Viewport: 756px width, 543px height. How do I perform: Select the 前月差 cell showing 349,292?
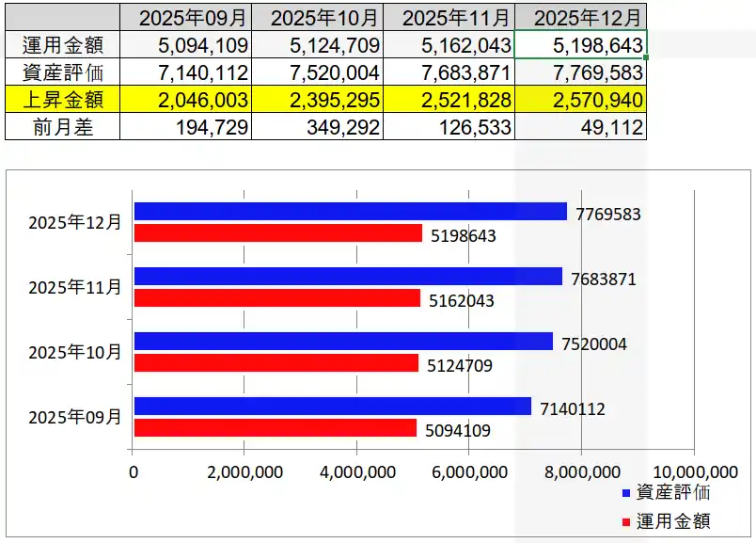tap(317, 127)
